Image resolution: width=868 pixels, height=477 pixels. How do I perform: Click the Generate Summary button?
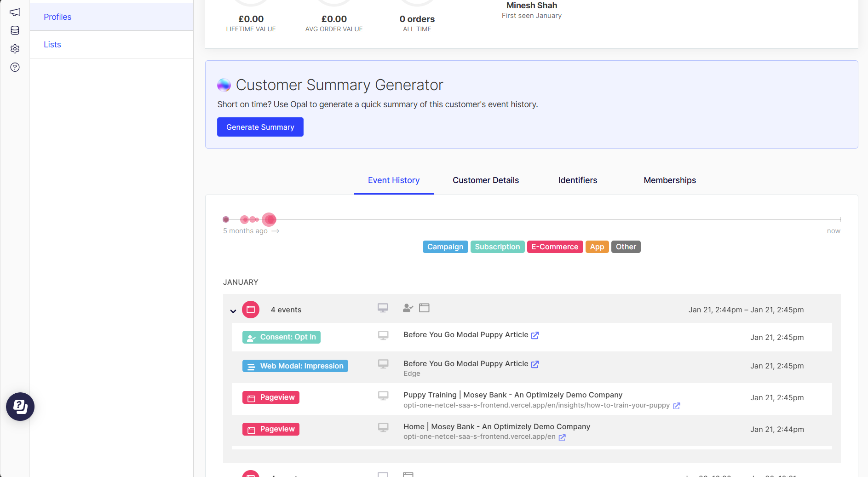[260, 127]
